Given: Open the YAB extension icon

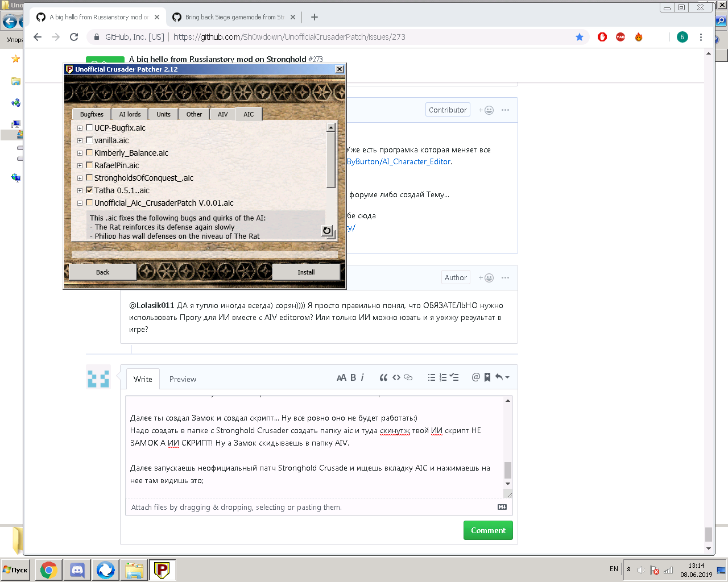Looking at the screenshot, I should click(x=621, y=37).
